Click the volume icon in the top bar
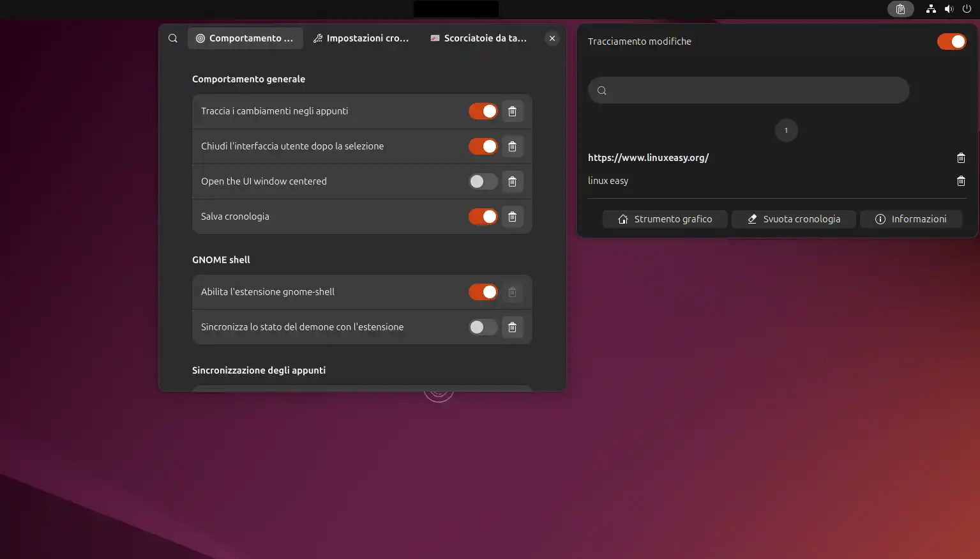 [949, 9]
